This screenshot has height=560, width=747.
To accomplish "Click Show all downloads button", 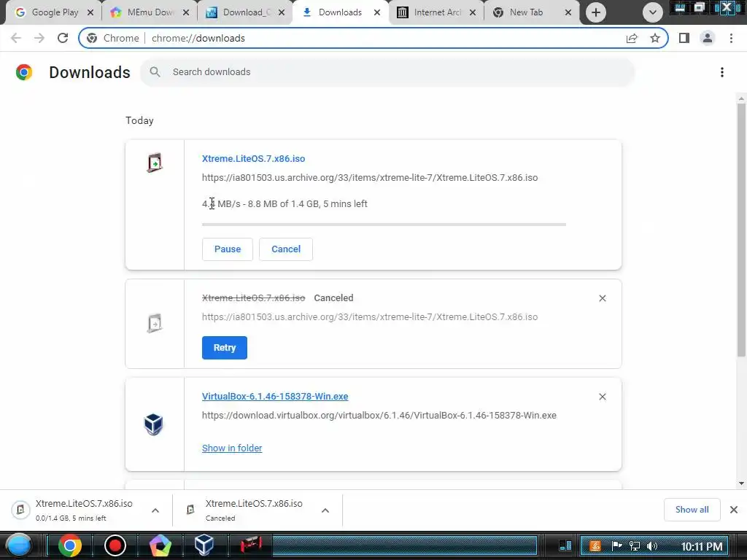I will 692,510.
